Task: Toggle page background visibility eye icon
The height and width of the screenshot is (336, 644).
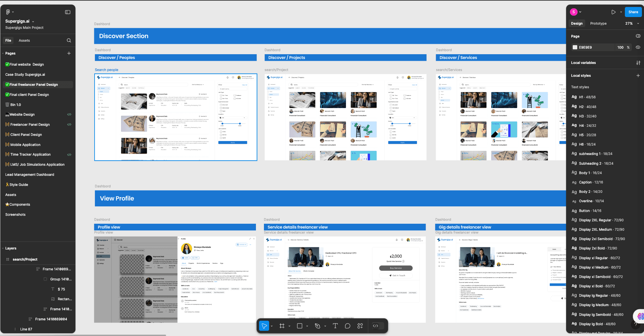Action: pyautogui.click(x=638, y=47)
